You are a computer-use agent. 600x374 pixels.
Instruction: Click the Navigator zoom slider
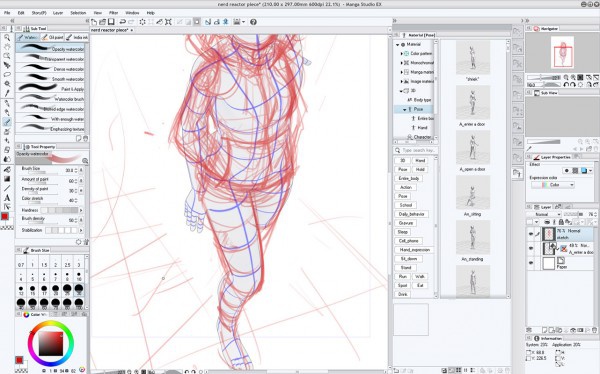(x=544, y=77)
